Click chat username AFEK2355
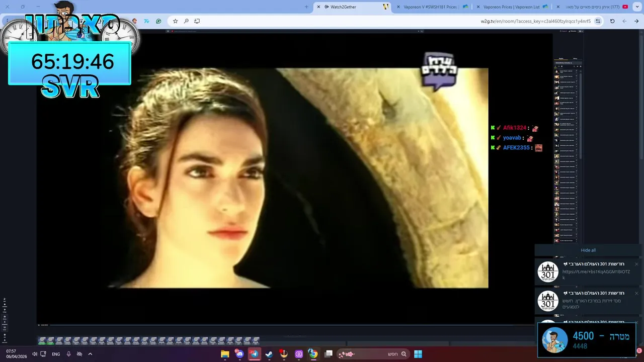Viewport: 644px width, 362px height. point(516,148)
